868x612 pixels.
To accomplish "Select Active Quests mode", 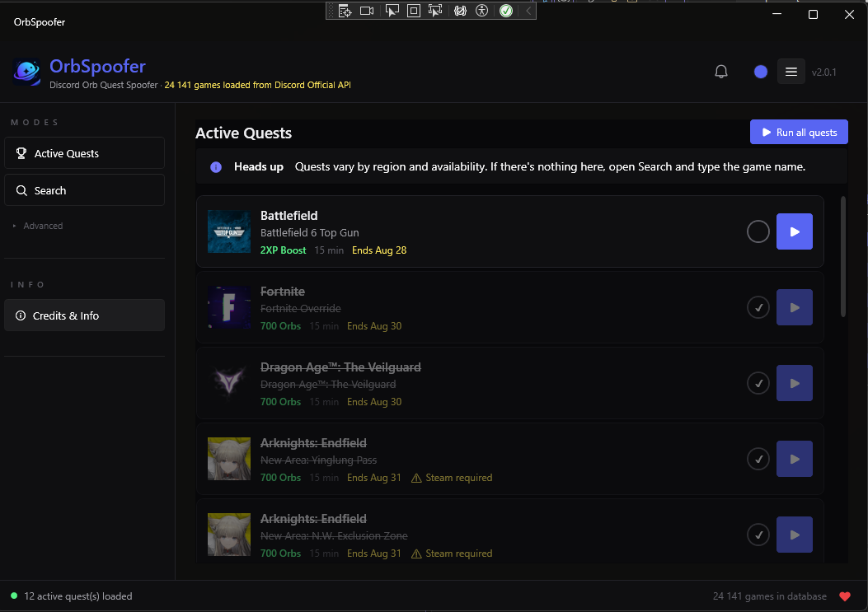I will [84, 153].
